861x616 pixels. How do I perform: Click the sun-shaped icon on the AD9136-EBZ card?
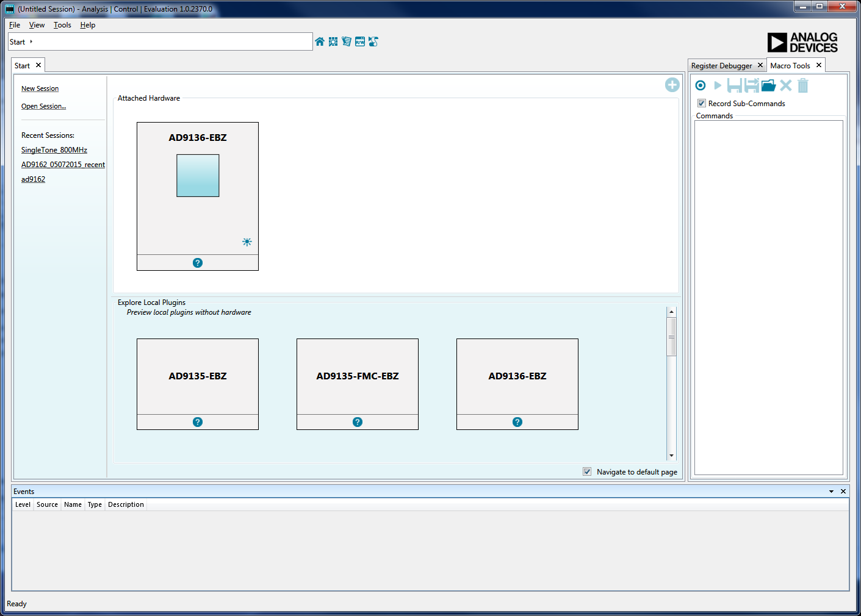pos(247,242)
